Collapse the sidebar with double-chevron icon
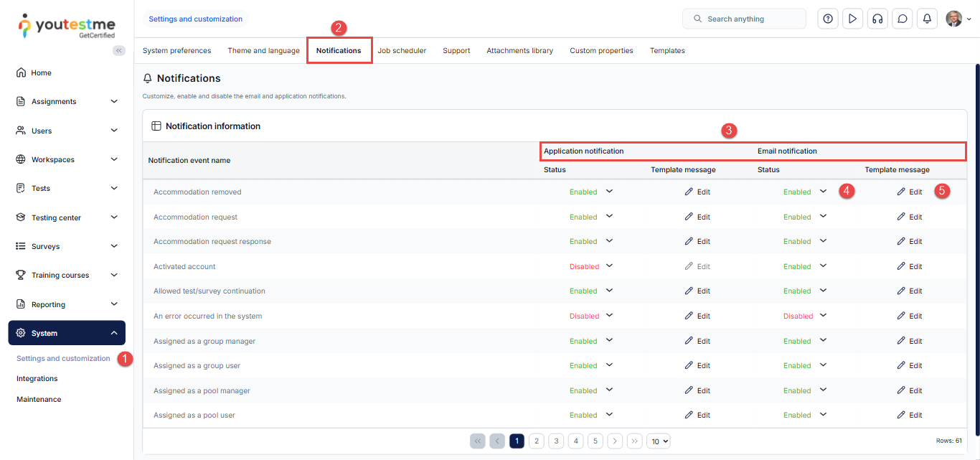 119,50
